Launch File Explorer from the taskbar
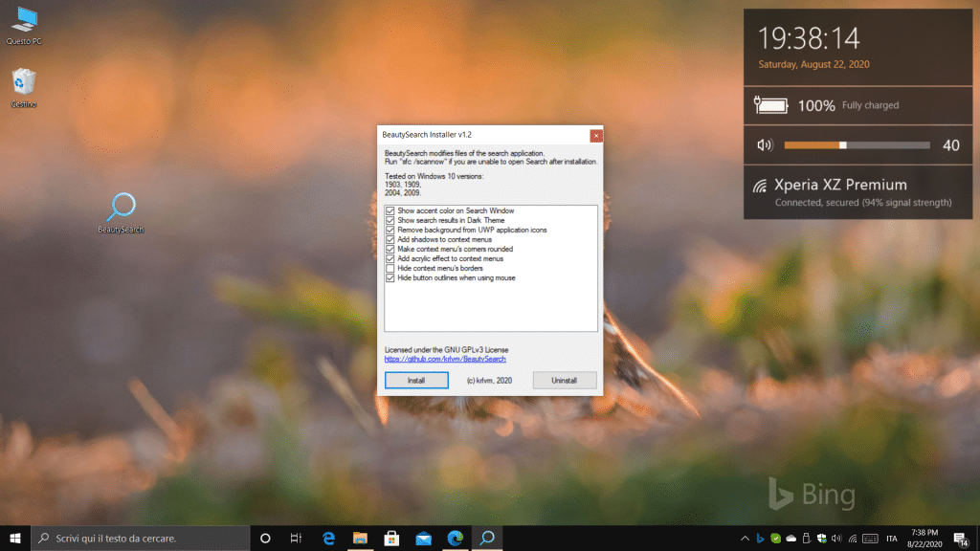The height and width of the screenshot is (551, 980). click(360, 538)
